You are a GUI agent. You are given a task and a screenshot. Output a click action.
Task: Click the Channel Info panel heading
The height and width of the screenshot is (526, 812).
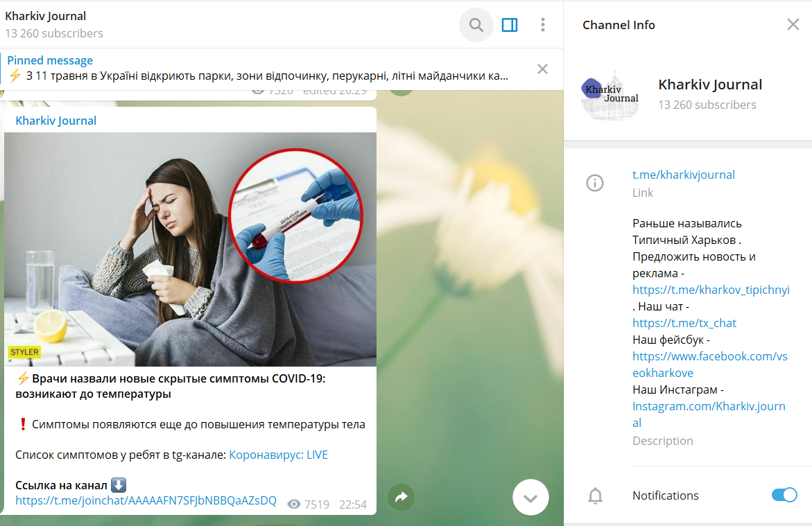619,25
